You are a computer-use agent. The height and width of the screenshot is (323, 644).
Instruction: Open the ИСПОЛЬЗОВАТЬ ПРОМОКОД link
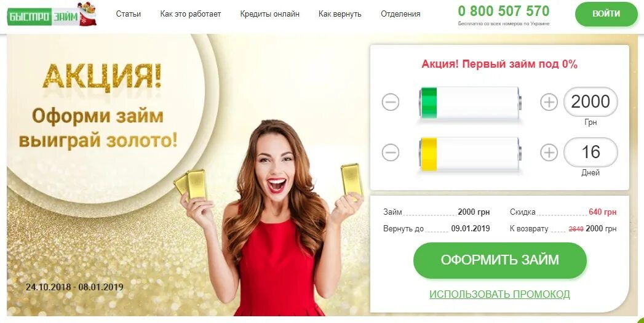pos(500,294)
